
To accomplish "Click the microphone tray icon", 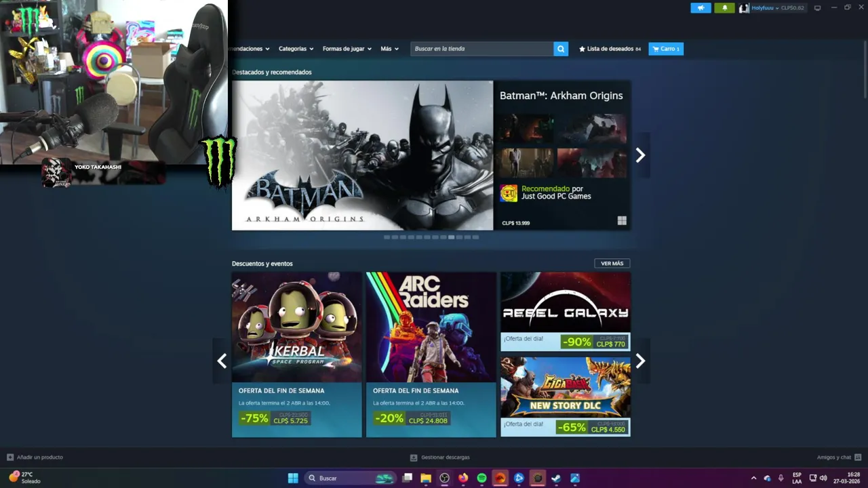I will [x=781, y=478].
